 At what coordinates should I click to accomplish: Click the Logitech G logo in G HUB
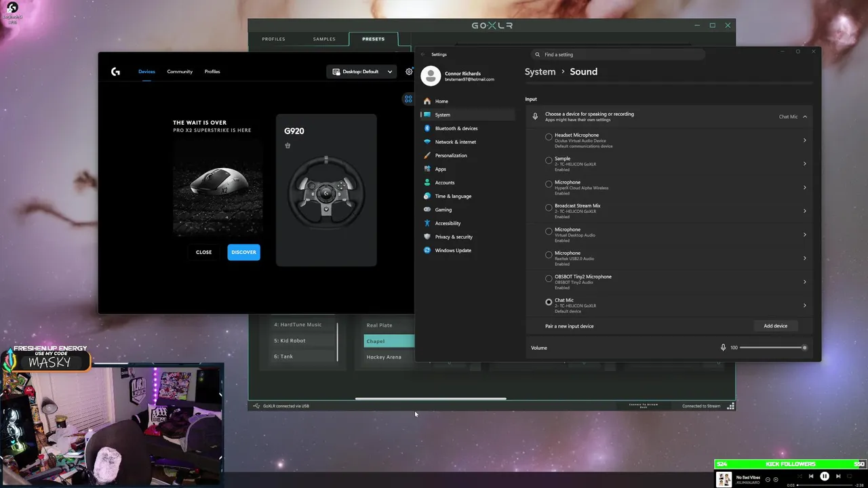tap(115, 72)
